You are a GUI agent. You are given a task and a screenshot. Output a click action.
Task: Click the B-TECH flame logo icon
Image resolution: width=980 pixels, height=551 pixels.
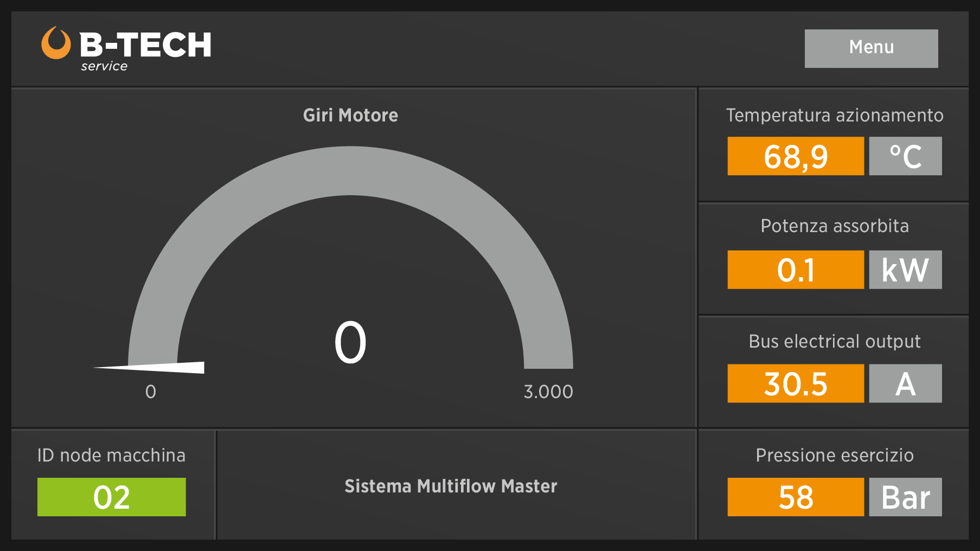56,43
